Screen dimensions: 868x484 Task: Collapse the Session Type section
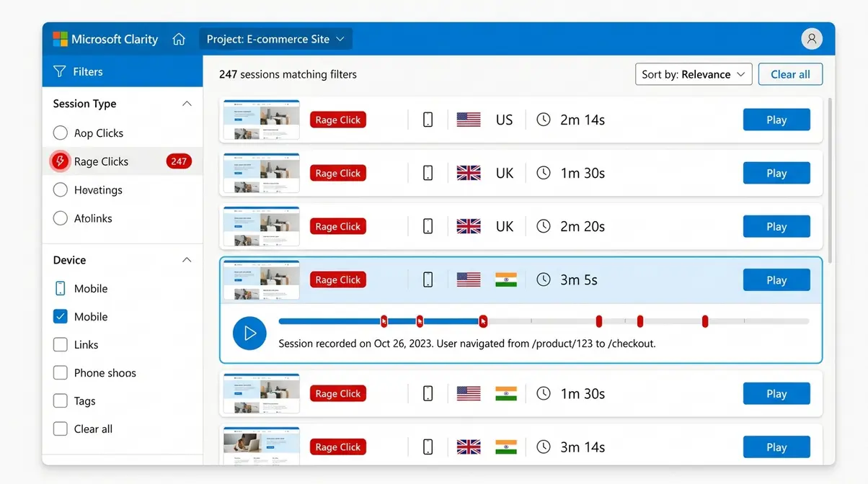pos(187,104)
